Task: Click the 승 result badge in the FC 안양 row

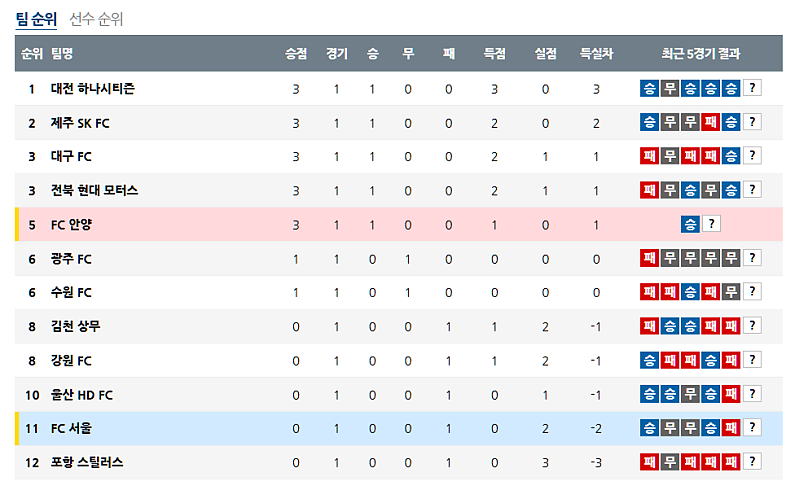Action: (x=690, y=225)
